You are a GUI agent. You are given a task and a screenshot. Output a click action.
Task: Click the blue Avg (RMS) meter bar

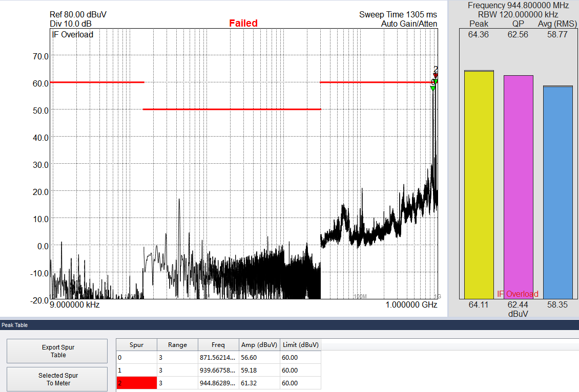(558, 192)
